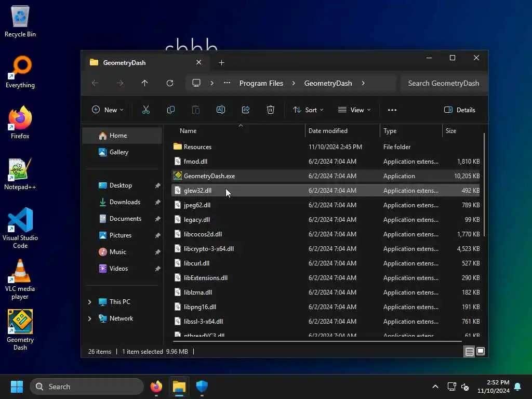Click Firefox icon in taskbar

[156, 387]
